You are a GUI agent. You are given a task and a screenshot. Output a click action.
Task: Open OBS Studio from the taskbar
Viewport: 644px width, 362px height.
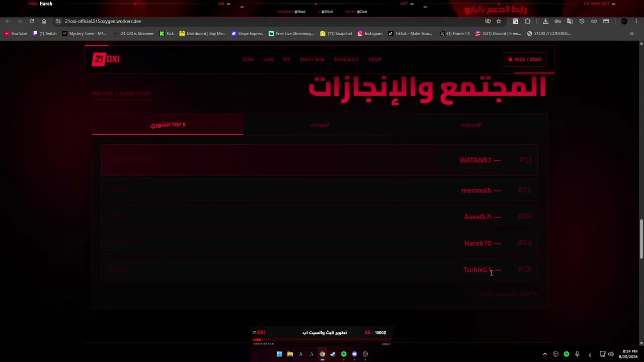pyautogui.click(x=365, y=354)
